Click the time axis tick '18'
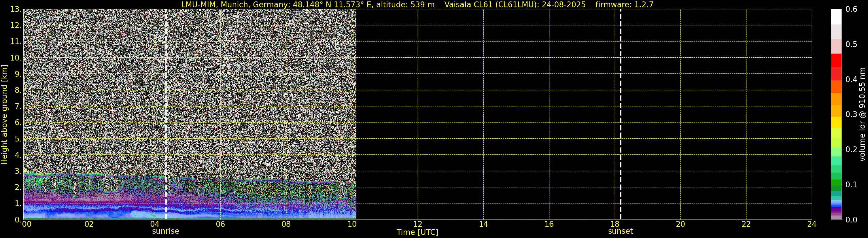Viewport: 868px width, 238px height. [615, 224]
